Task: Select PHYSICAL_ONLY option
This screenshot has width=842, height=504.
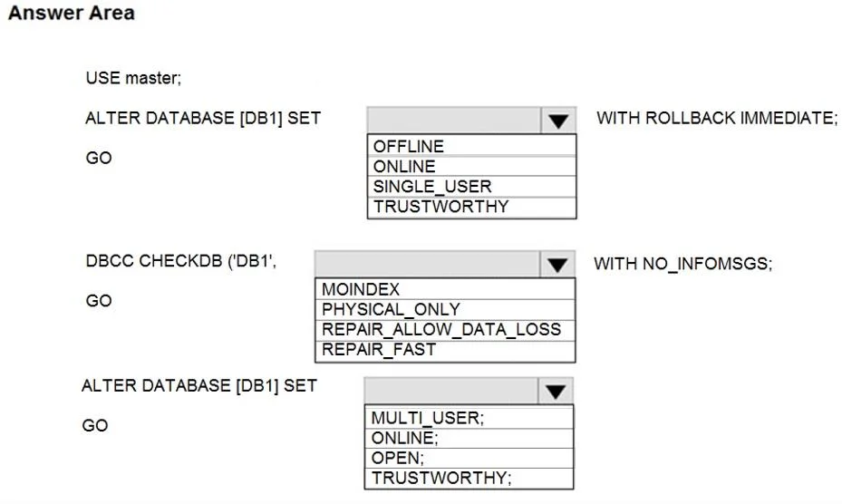Action: point(445,309)
